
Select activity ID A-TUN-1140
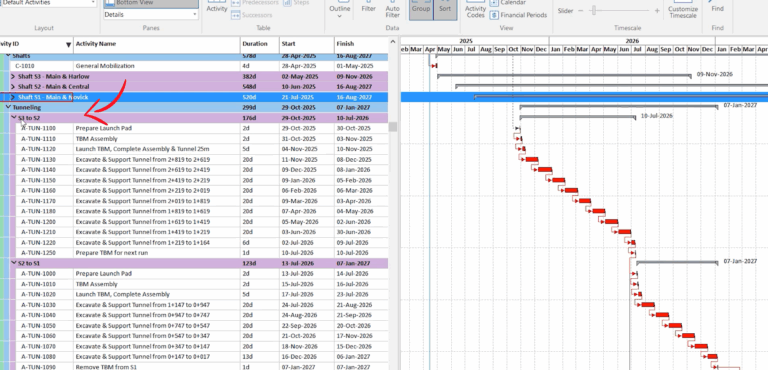pos(38,170)
